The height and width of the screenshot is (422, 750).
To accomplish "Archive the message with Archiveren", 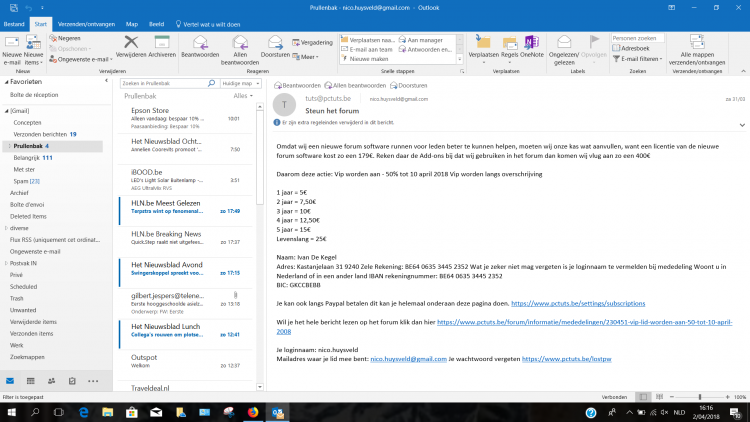I will (x=161, y=45).
